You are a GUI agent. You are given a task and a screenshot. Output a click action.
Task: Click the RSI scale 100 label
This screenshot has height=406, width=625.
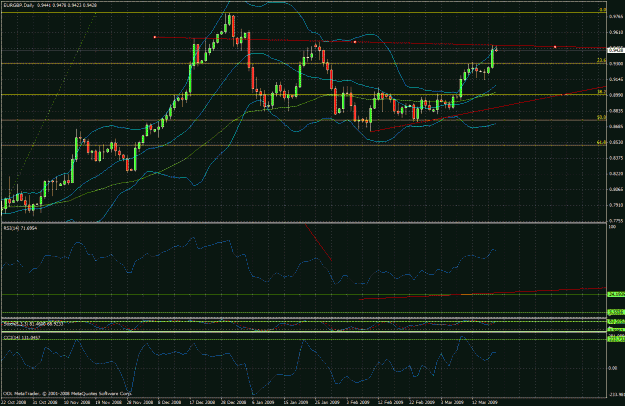pyautogui.click(x=612, y=226)
